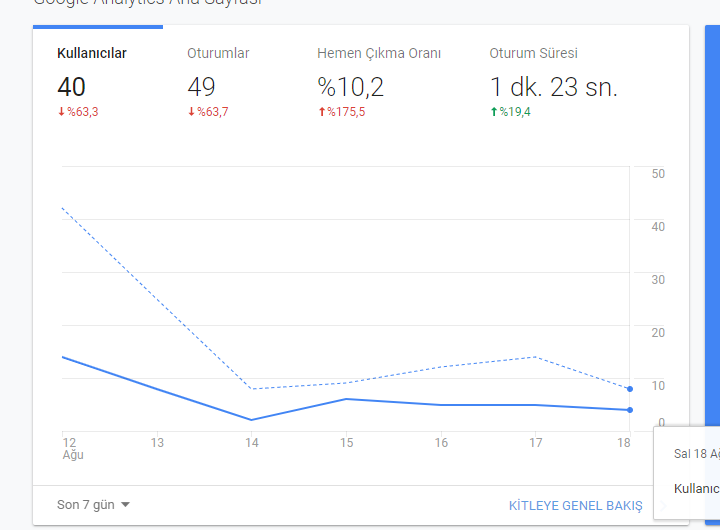Click the Kullanıcılar total value 40

pyautogui.click(x=71, y=87)
